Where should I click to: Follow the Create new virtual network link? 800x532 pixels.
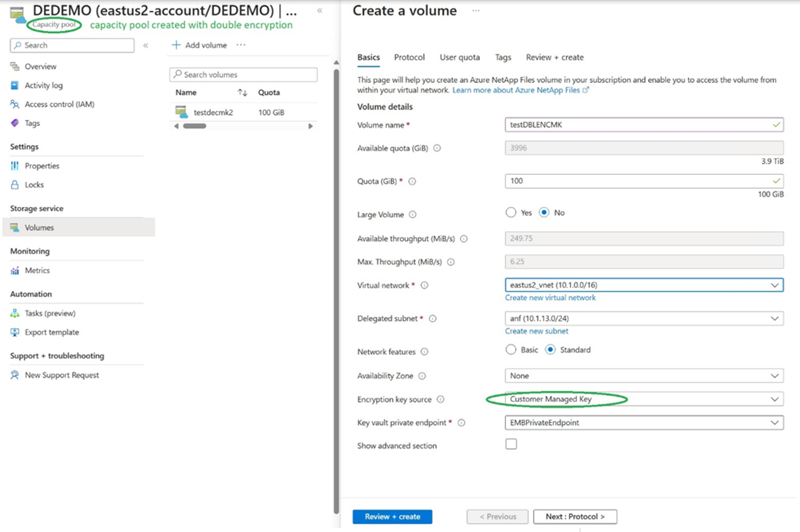pos(550,298)
